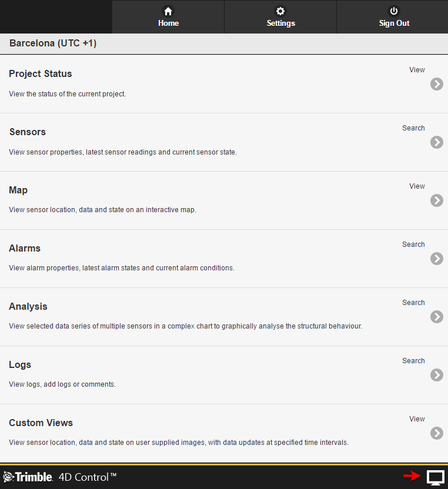Click the Trimble logo in footer
The height and width of the screenshot is (489, 448).
(x=28, y=477)
